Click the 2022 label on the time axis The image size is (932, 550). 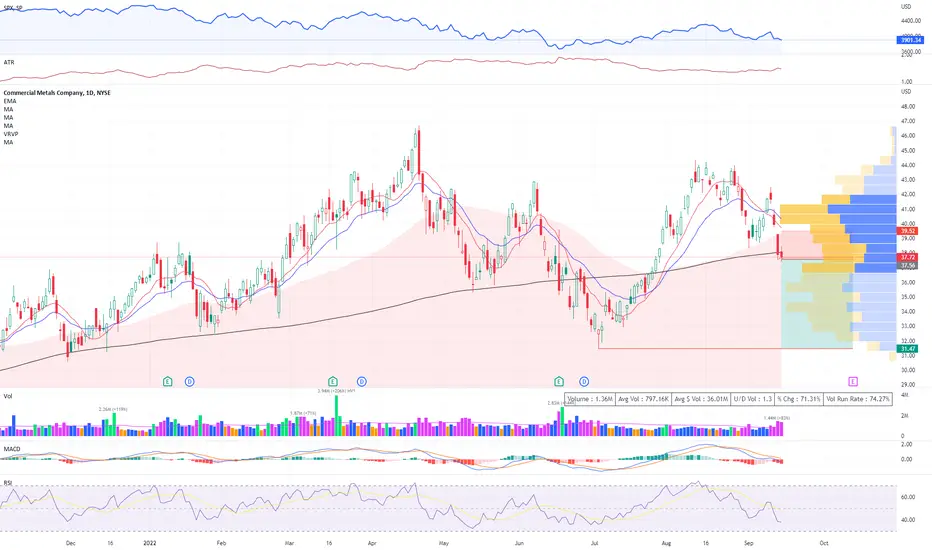click(x=150, y=543)
